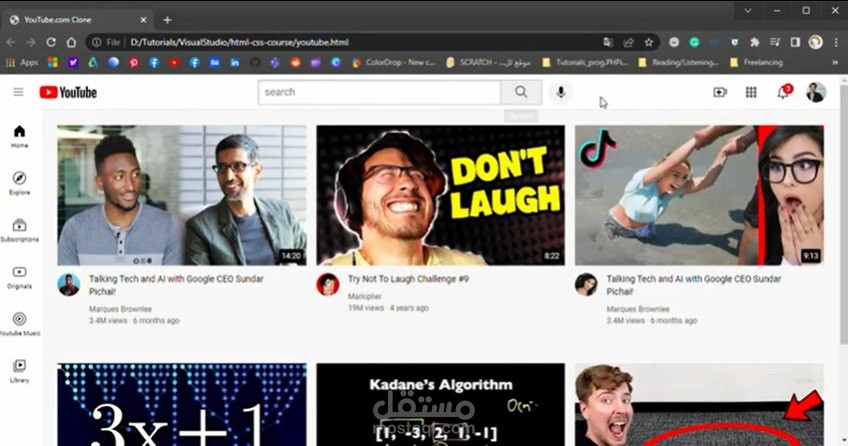Open media control icon in Chrome toolbar
This screenshot has width=848, height=446.
775,42
